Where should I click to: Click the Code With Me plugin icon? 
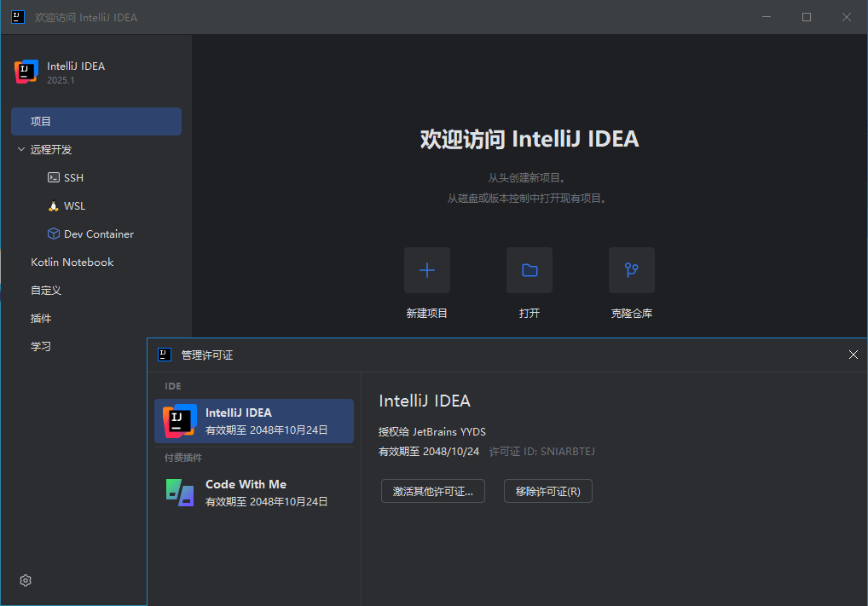tap(180, 493)
